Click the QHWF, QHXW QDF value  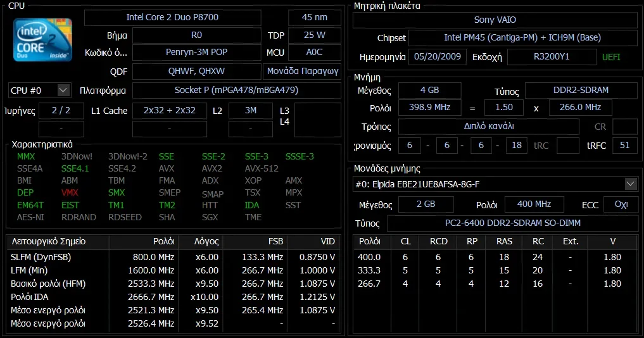(x=197, y=71)
